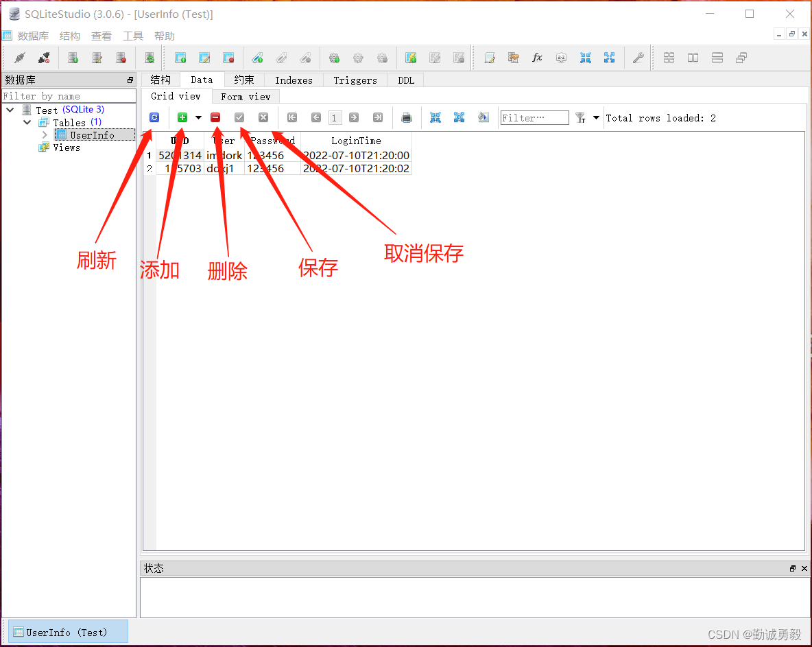812x647 pixels.
Task: Go to previous page of data
Action: coord(316,117)
